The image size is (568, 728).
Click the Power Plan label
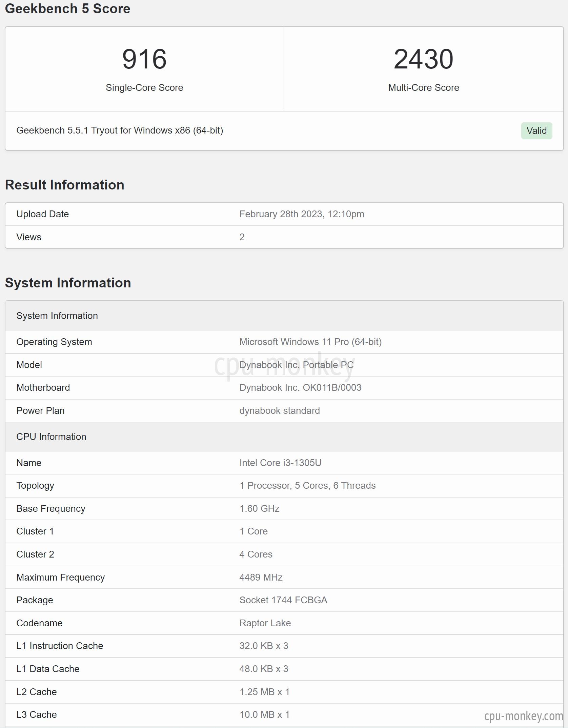click(x=40, y=411)
